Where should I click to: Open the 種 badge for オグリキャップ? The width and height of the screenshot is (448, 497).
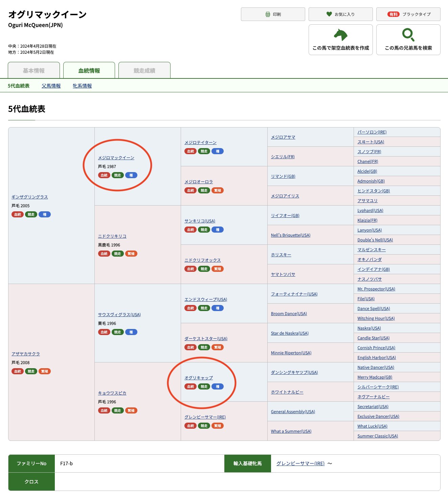(218, 386)
